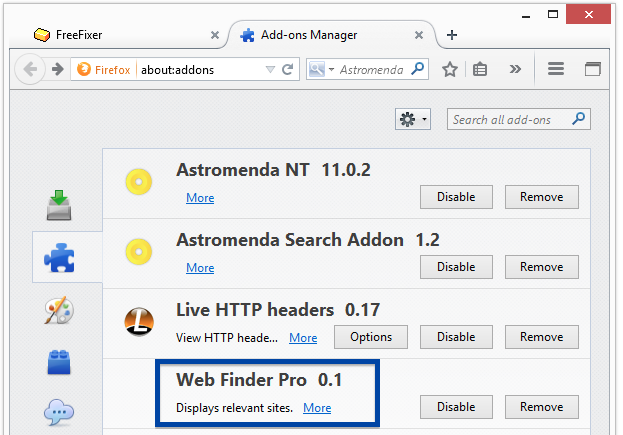623x435 pixels.
Task: Remove Live HTTP headers extension
Action: click(x=542, y=337)
